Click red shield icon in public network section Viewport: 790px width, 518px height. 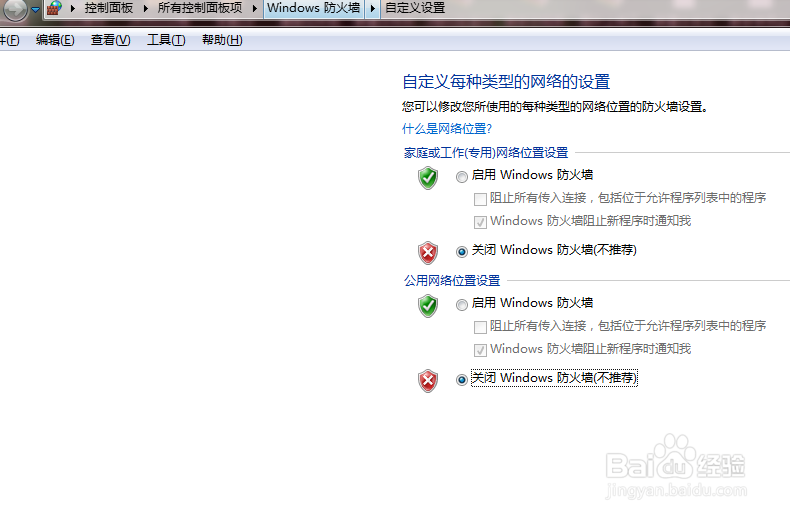[428, 380]
